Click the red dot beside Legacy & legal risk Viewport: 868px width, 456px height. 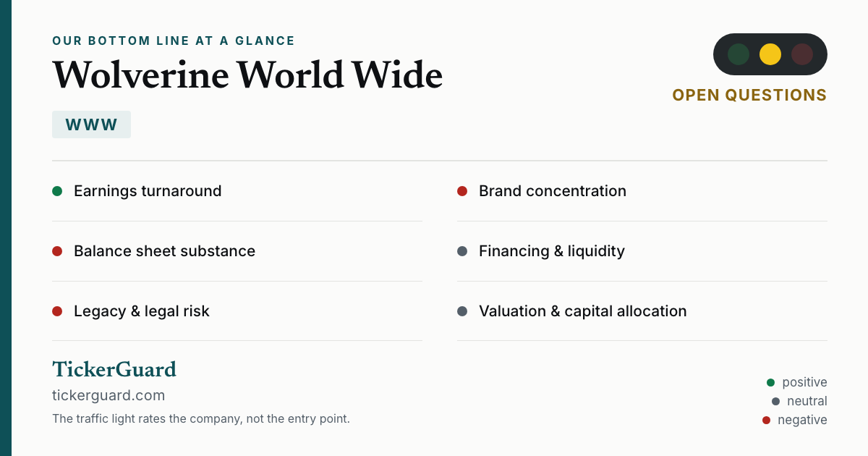pos(57,311)
